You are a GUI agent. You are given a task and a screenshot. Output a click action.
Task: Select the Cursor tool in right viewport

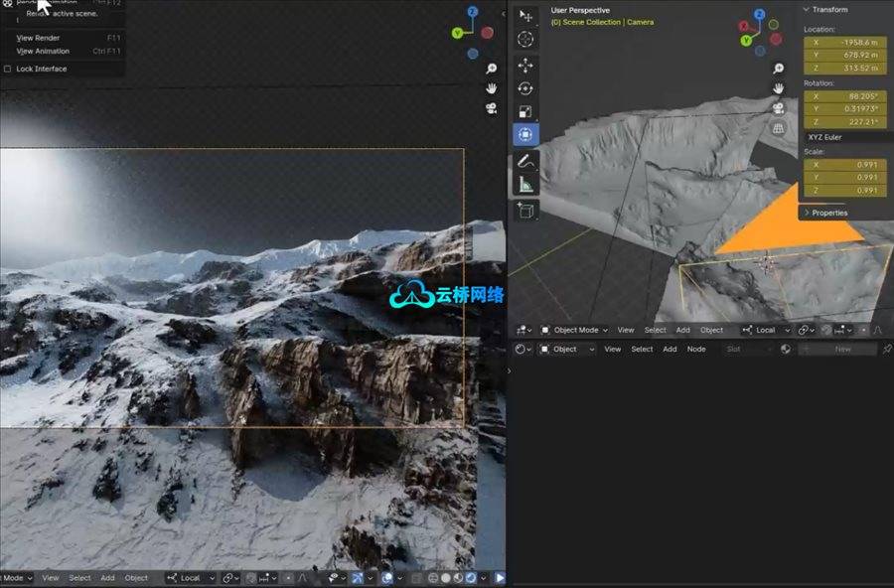coord(525,40)
